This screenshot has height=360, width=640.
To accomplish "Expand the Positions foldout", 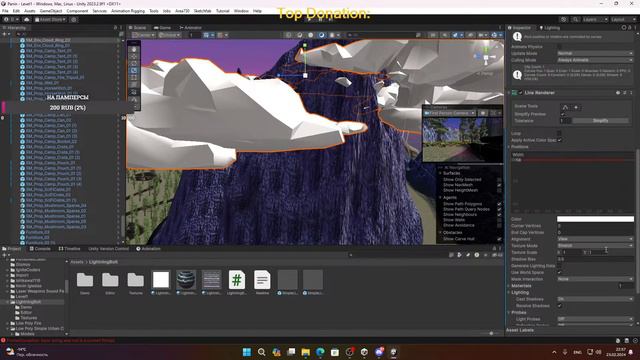I will tap(509, 147).
